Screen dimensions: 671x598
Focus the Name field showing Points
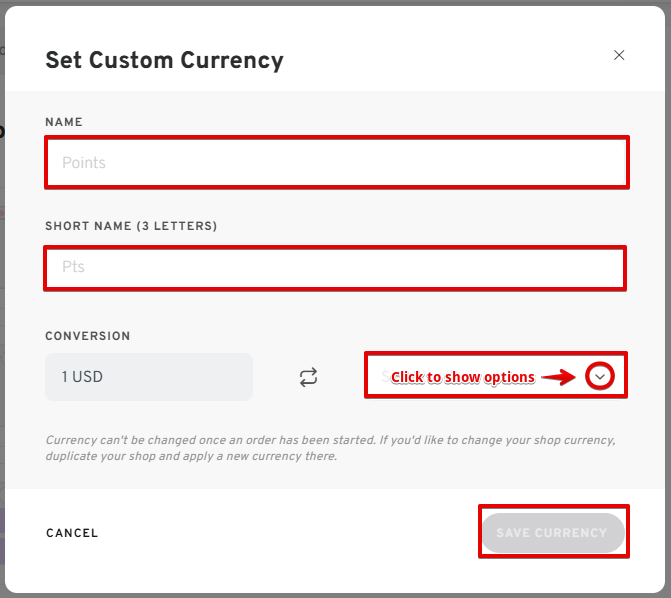(336, 162)
